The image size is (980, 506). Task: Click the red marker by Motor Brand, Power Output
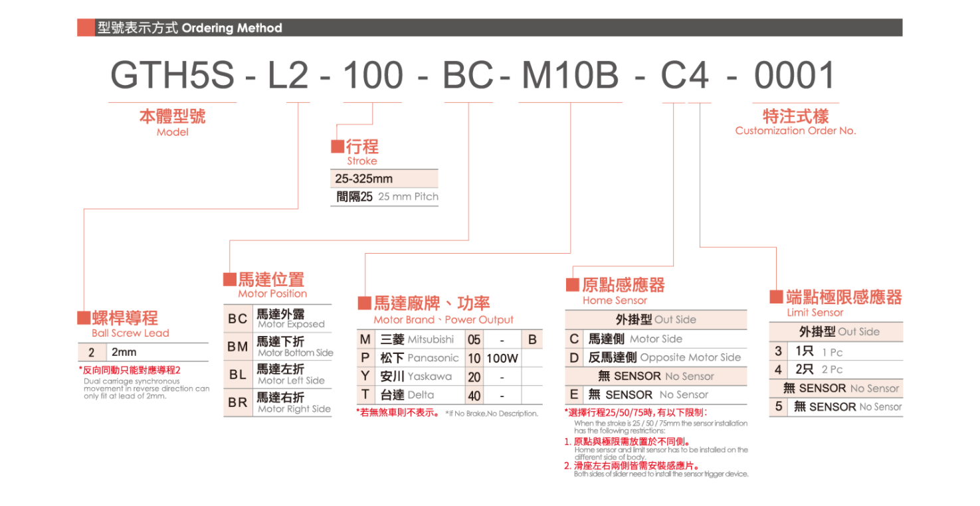364,303
